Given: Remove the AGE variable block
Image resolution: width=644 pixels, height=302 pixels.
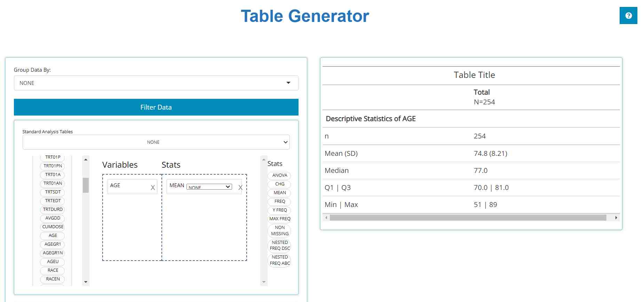Looking at the screenshot, I should [x=153, y=188].
